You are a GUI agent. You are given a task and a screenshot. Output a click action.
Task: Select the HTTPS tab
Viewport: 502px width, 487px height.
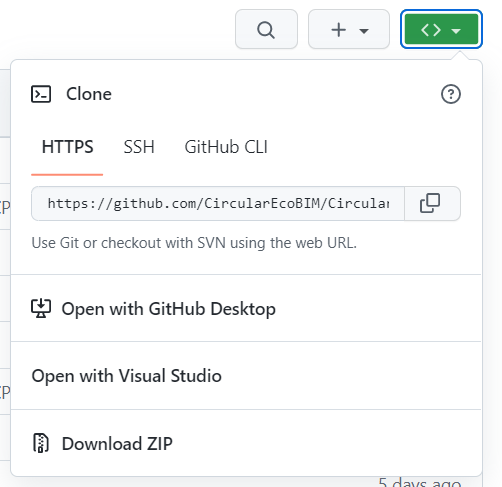(x=67, y=147)
